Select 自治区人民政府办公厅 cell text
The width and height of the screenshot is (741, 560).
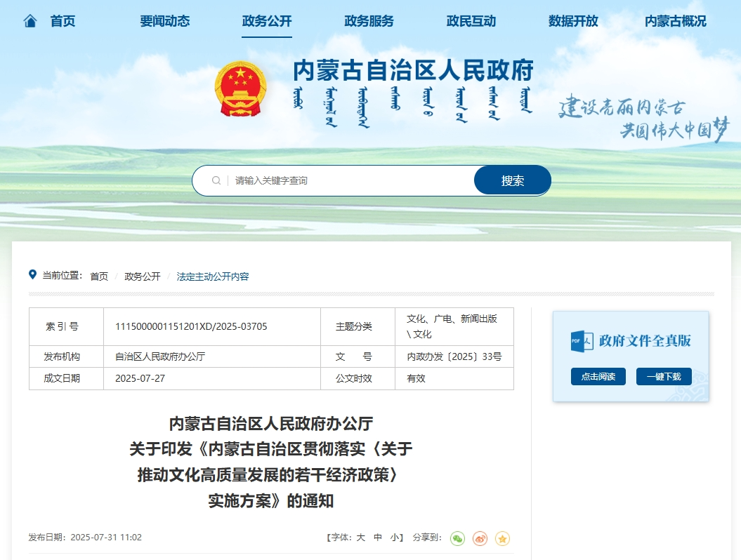pyautogui.click(x=160, y=356)
